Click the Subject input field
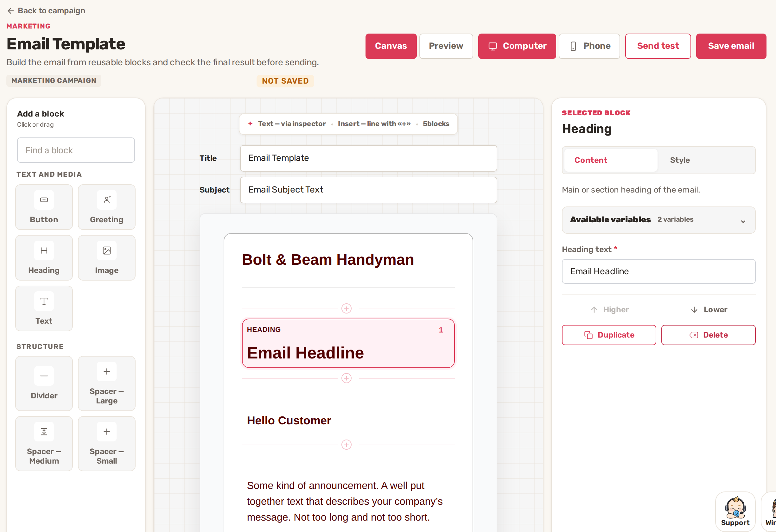776x532 pixels. point(368,190)
